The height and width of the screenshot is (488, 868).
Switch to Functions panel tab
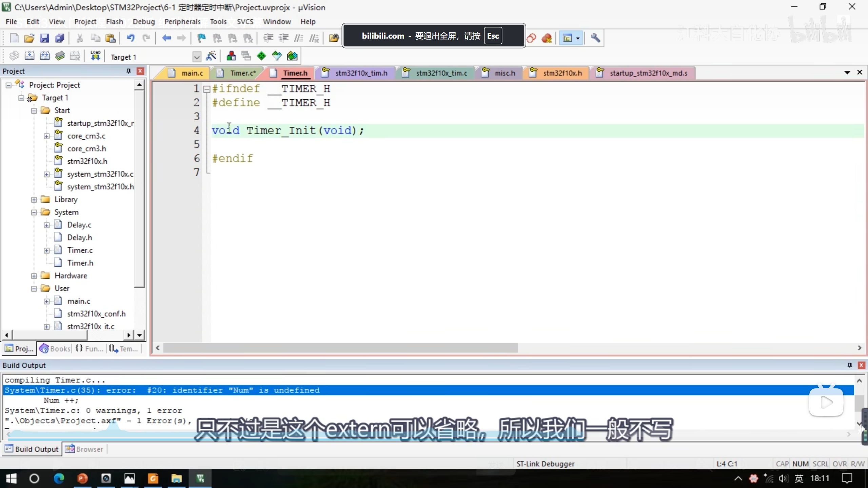(90, 348)
